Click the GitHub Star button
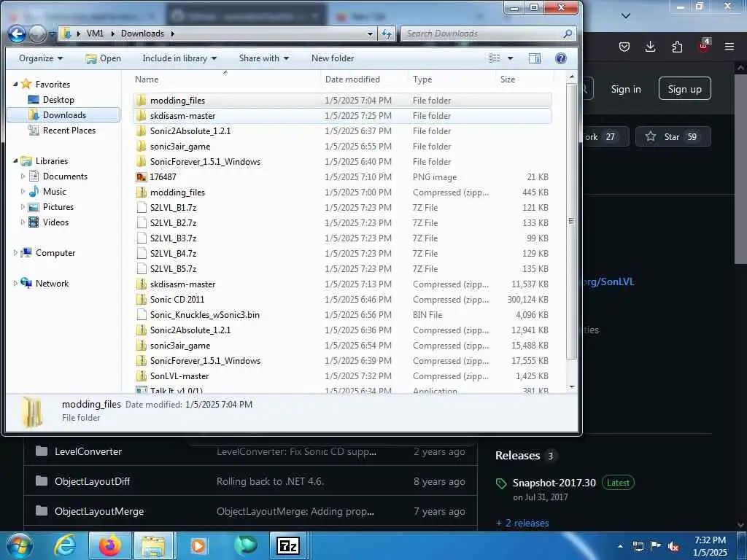This screenshot has height=560, width=747. [x=673, y=136]
